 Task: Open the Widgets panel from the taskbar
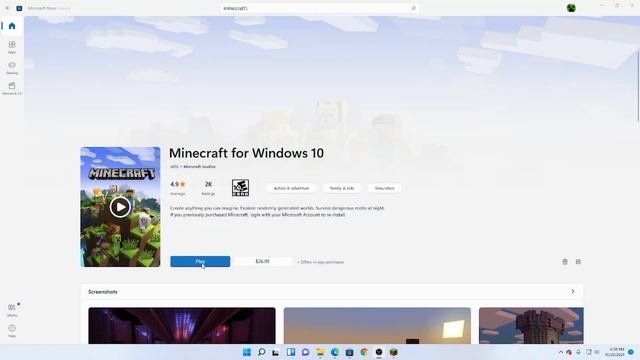click(291, 352)
